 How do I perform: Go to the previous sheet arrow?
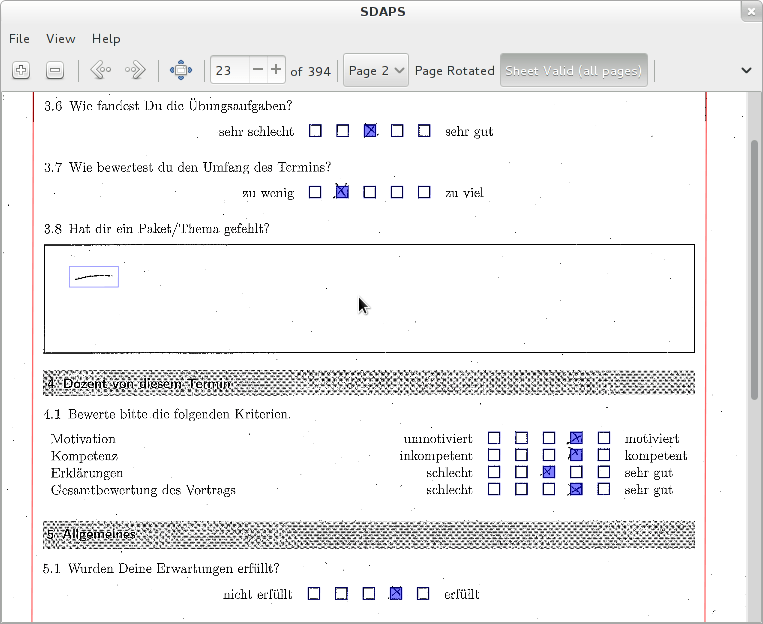(101, 71)
